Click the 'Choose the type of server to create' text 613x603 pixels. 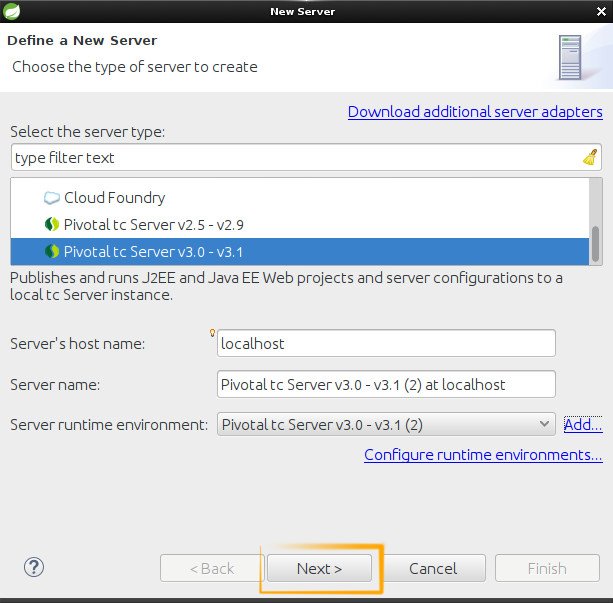[x=135, y=67]
